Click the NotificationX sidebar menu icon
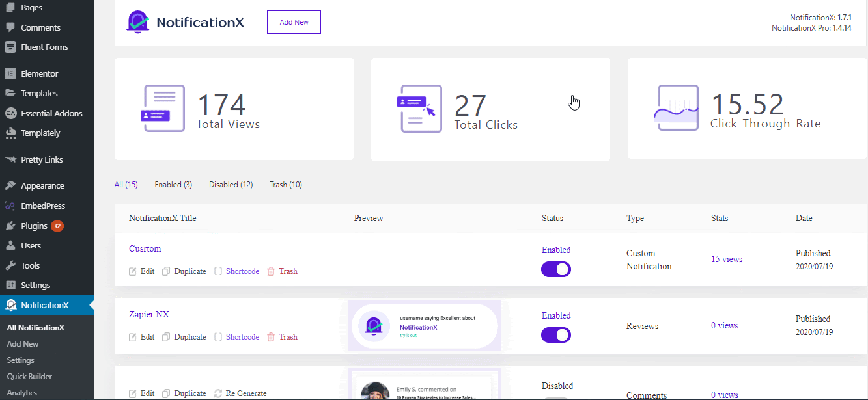This screenshot has width=868, height=400. [x=10, y=305]
